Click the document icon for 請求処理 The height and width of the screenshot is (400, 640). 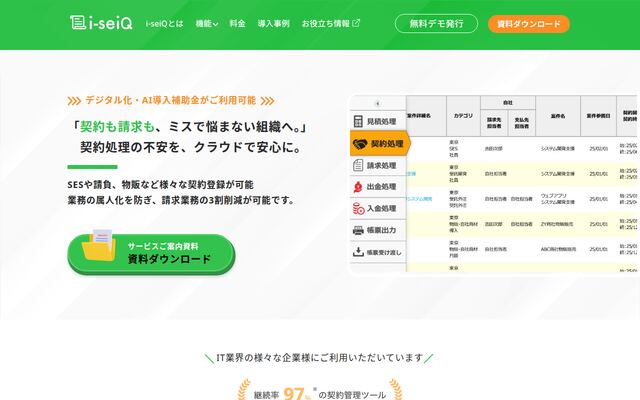(358, 165)
